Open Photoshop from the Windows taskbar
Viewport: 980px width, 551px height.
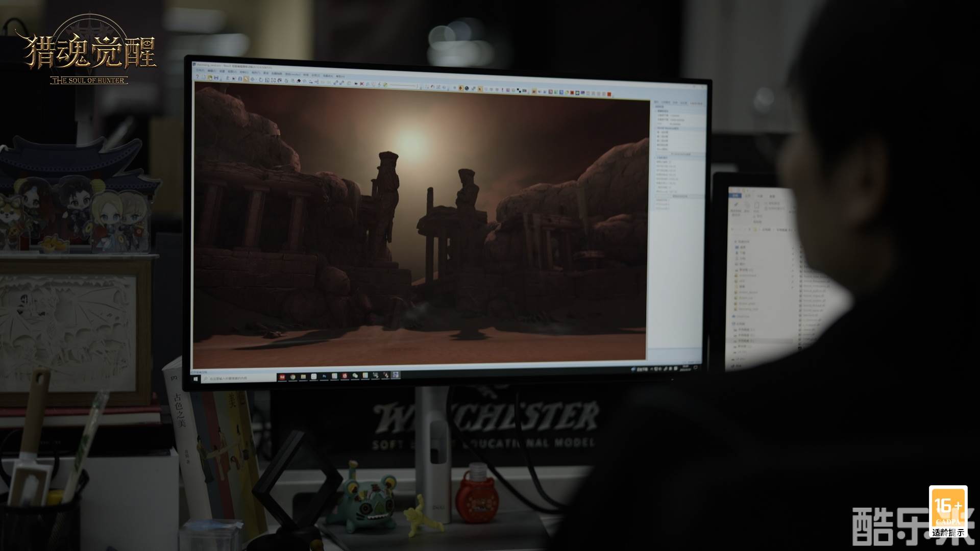click(324, 376)
